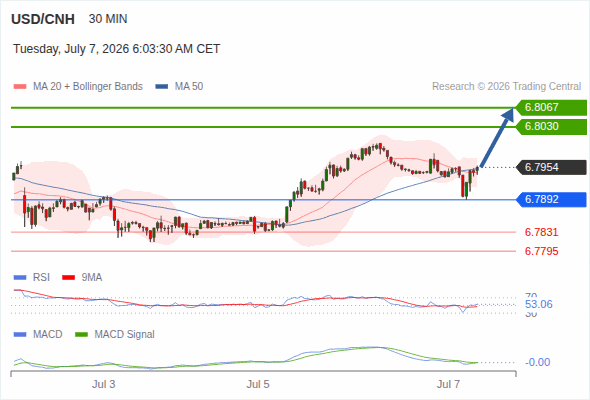Select the 6.7795 support level text
The width and height of the screenshot is (590, 400).
(541, 251)
